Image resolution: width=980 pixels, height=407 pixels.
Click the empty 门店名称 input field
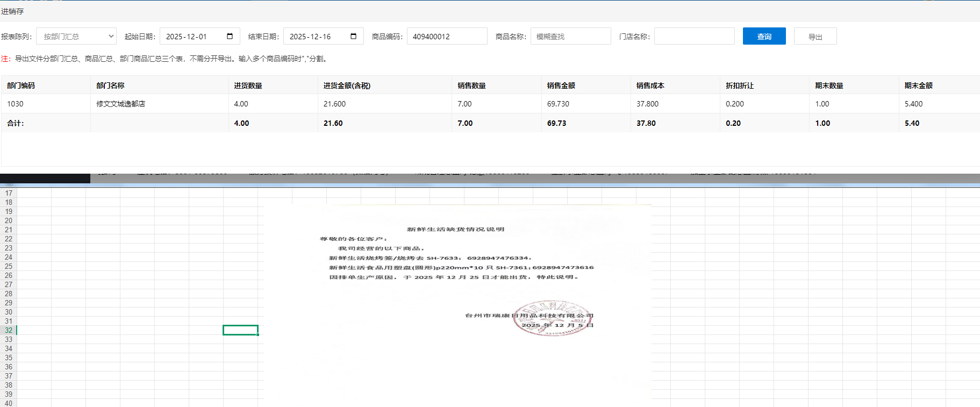click(x=693, y=37)
